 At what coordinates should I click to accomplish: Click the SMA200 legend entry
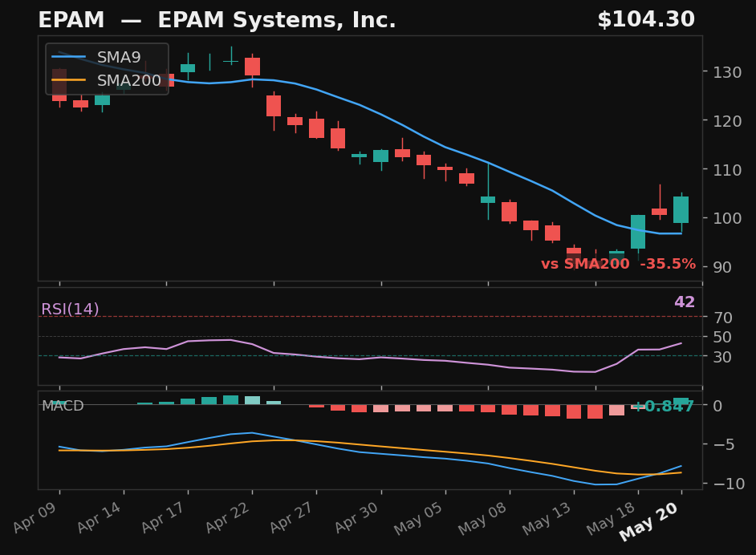coord(128,80)
